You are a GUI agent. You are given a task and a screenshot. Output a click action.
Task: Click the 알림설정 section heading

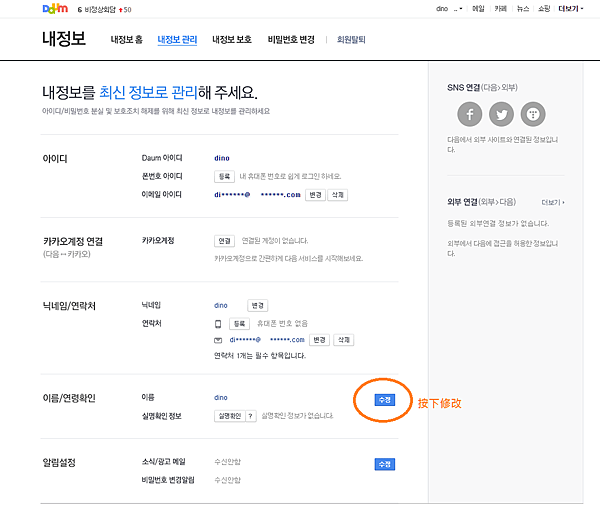(x=59, y=463)
